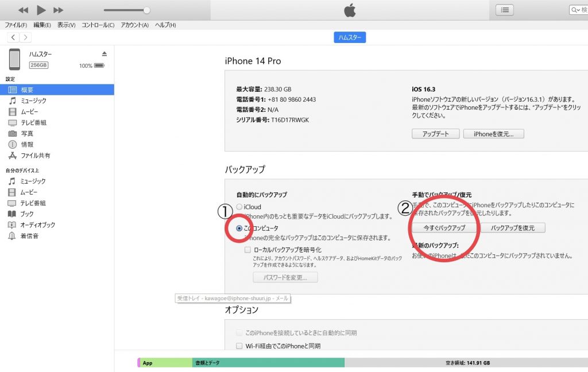
Task: Go back with the left chevron
Action: tap(13, 37)
